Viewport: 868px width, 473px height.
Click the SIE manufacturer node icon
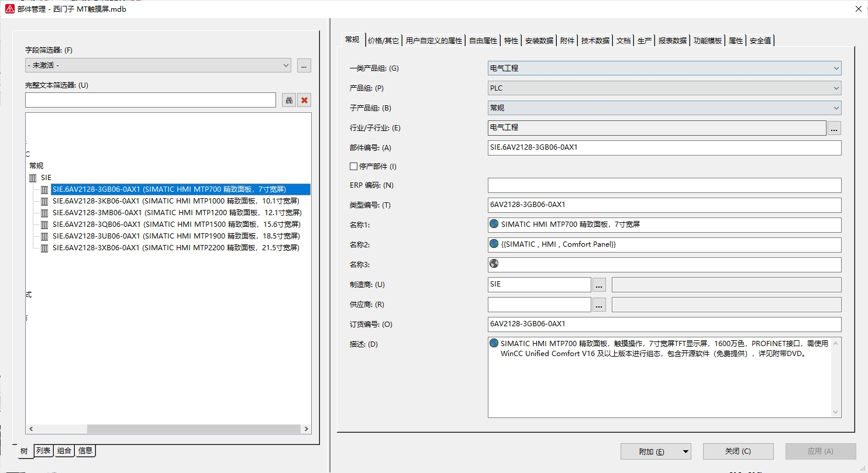33,178
